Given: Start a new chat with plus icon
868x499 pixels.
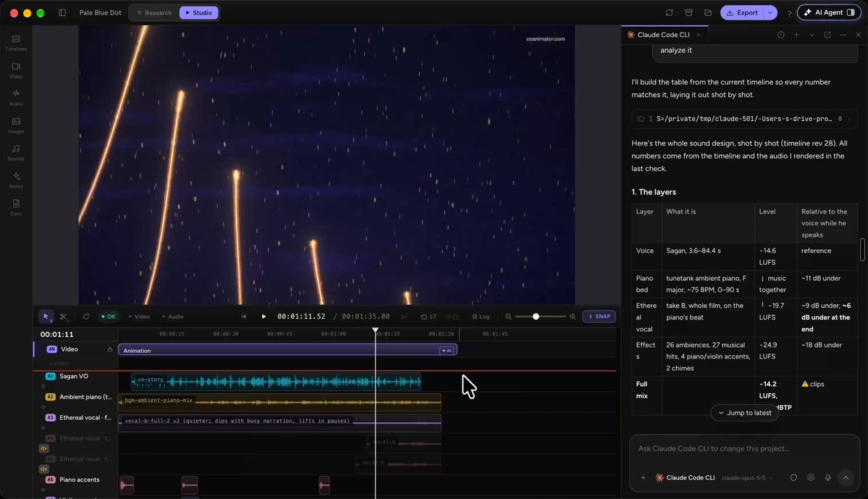Looking at the screenshot, I should coord(796,35).
